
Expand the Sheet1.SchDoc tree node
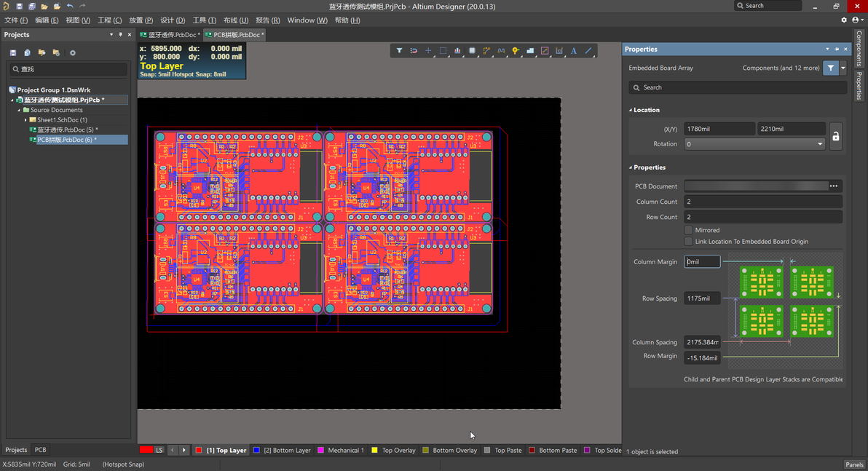click(x=25, y=120)
